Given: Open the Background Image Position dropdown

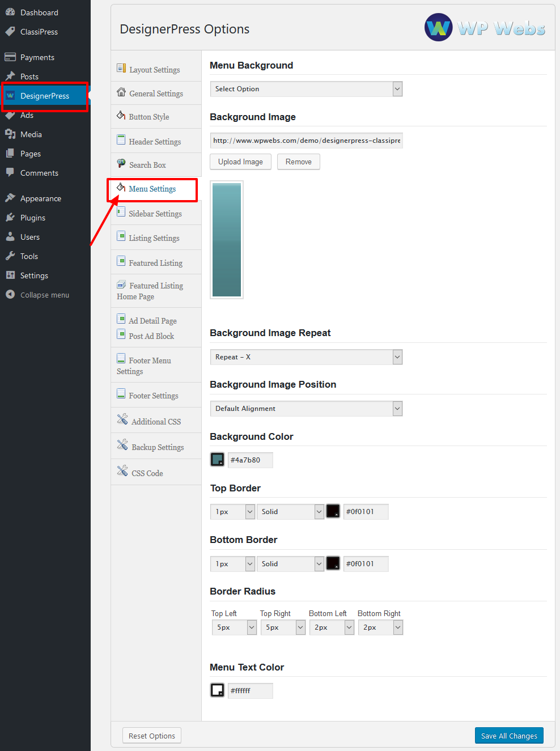Looking at the screenshot, I should [x=306, y=409].
